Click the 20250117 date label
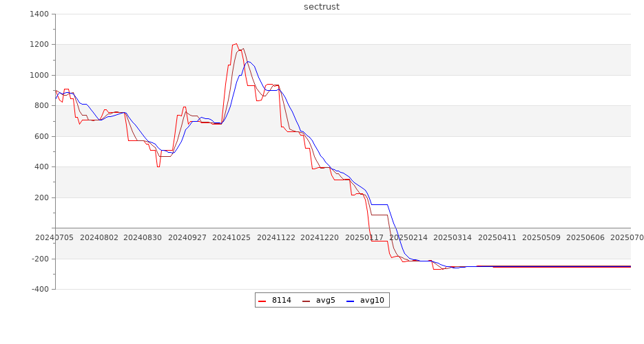This screenshot has height=344, width=644. click(364, 237)
